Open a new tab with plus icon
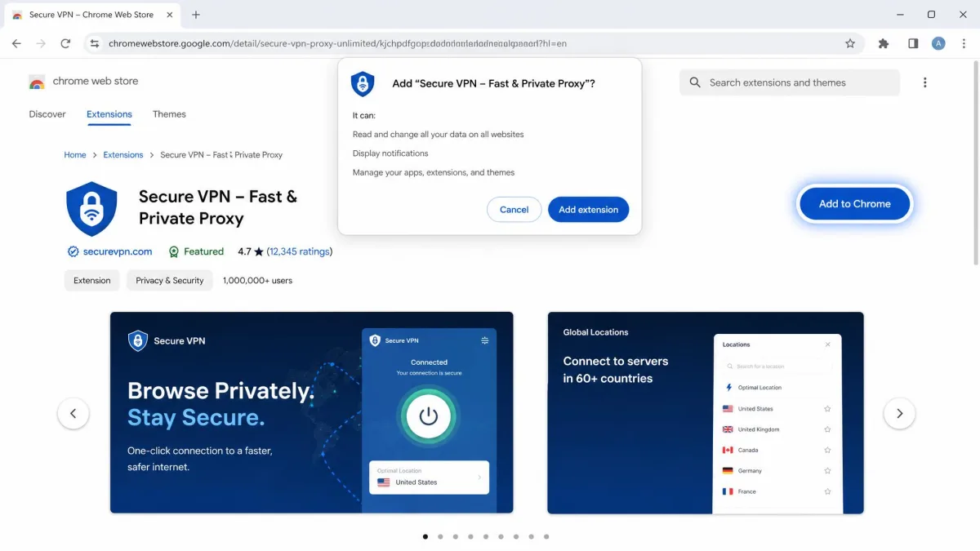Image resolution: width=980 pixels, height=551 pixels. coord(196,15)
